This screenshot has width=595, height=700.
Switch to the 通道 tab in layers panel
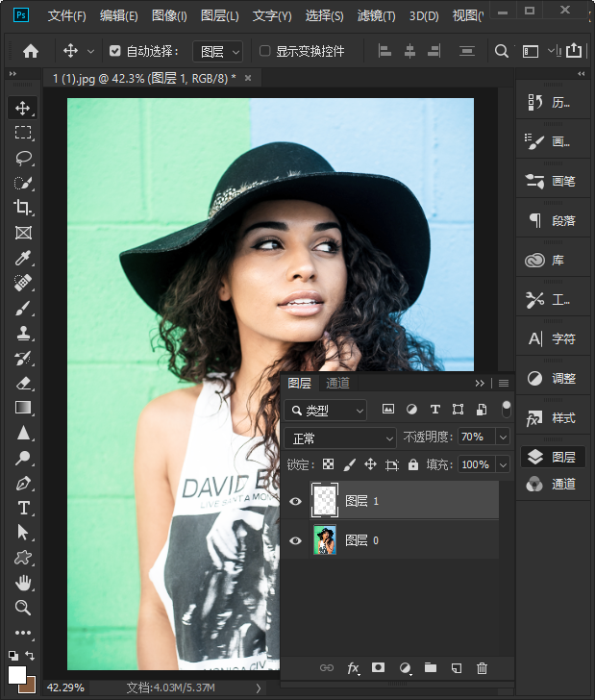click(x=337, y=383)
